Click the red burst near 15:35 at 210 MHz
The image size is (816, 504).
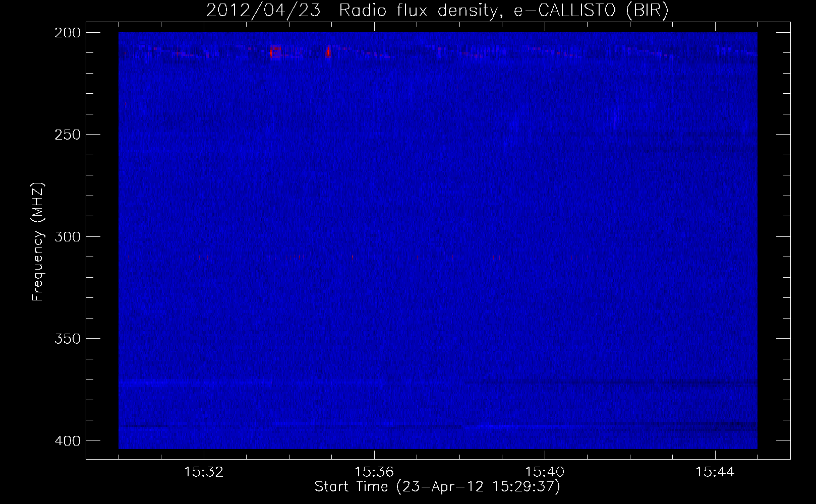(x=328, y=51)
